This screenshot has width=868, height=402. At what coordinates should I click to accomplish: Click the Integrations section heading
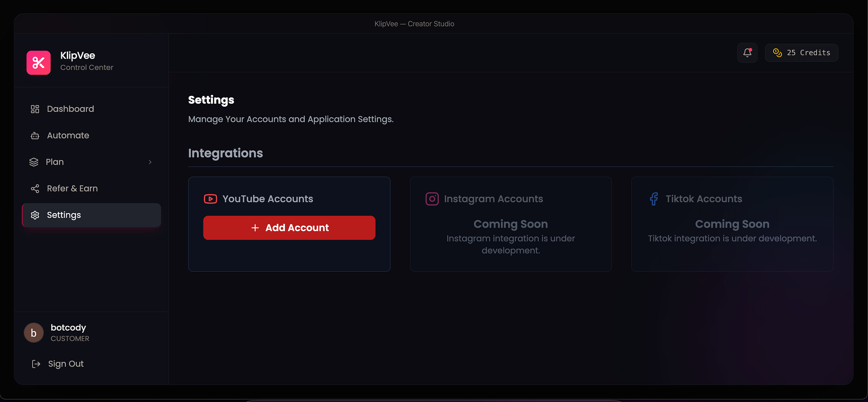point(225,153)
